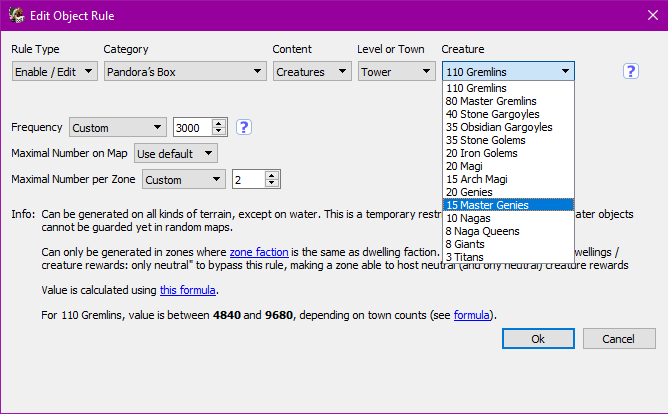Open the Rule Type dropdown
668x414 pixels.
(x=55, y=71)
